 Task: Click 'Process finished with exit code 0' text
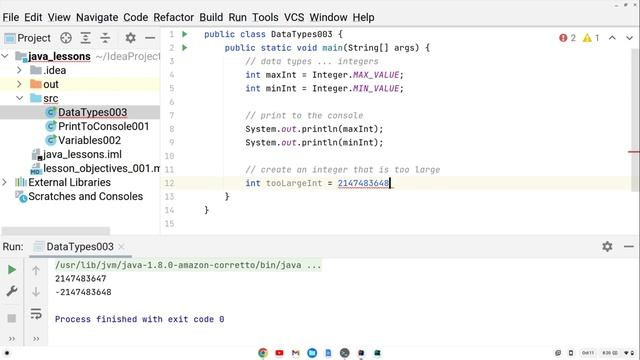tap(140, 319)
